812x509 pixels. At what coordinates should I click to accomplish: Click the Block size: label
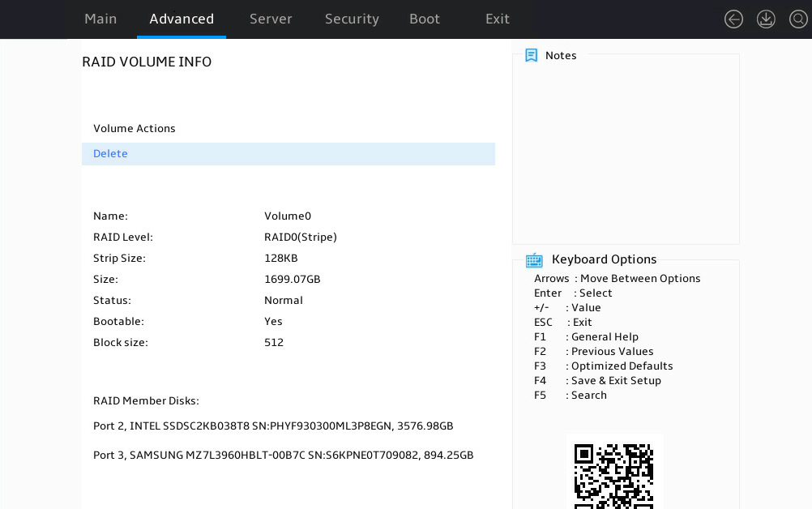pyautogui.click(x=121, y=343)
